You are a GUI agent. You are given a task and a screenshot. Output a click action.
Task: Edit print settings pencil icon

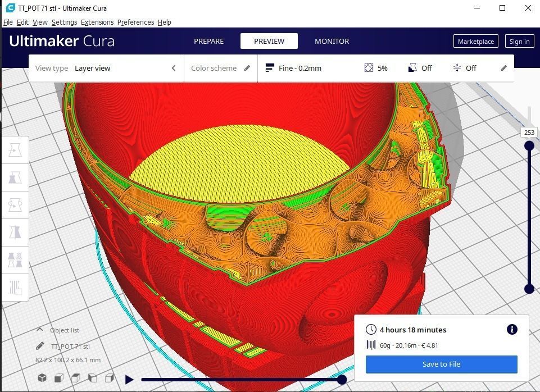503,68
